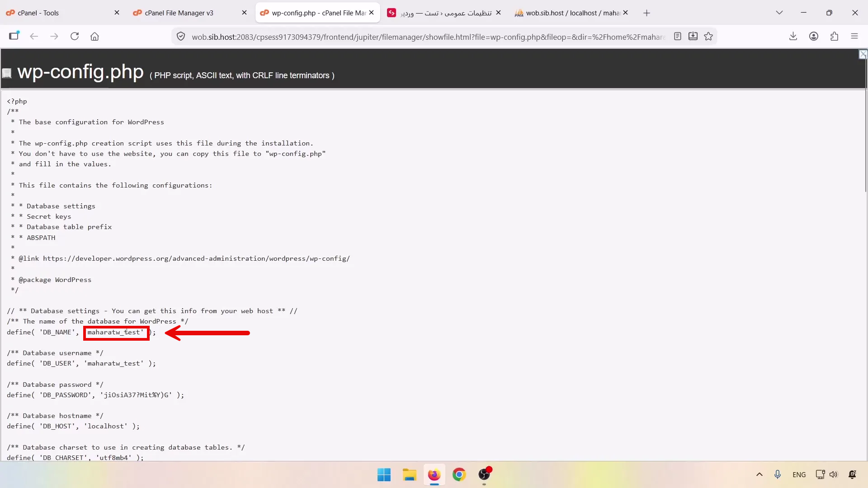Click the page's vertical scrollbar thumb
This screenshot has width=868, height=488.
click(x=866, y=140)
